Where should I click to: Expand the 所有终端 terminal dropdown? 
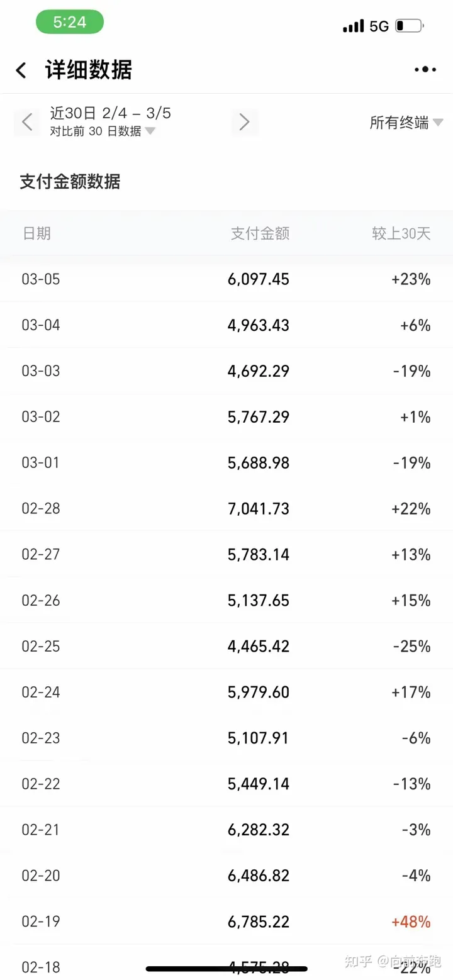point(406,123)
